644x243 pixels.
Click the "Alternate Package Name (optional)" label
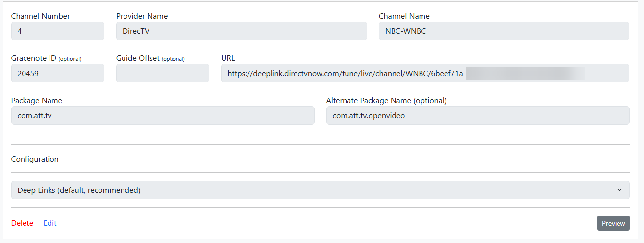click(x=386, y=101)
